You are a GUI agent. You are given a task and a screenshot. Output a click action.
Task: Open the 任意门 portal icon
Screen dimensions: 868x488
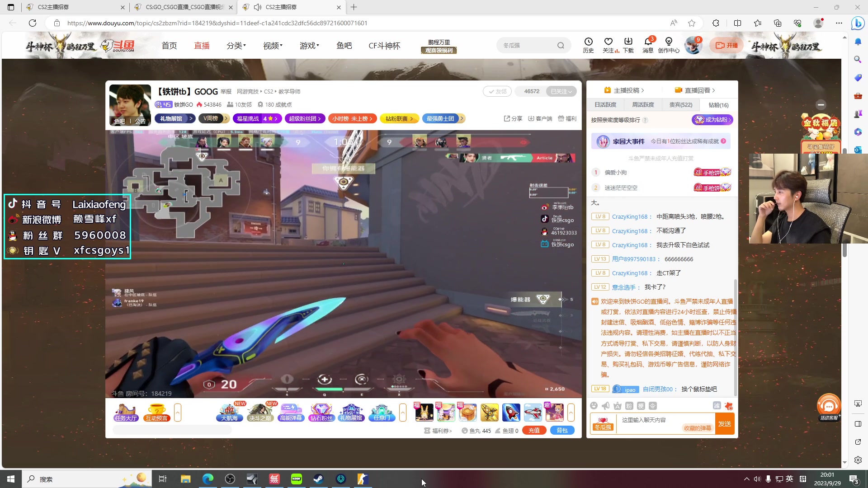[382, 412]
